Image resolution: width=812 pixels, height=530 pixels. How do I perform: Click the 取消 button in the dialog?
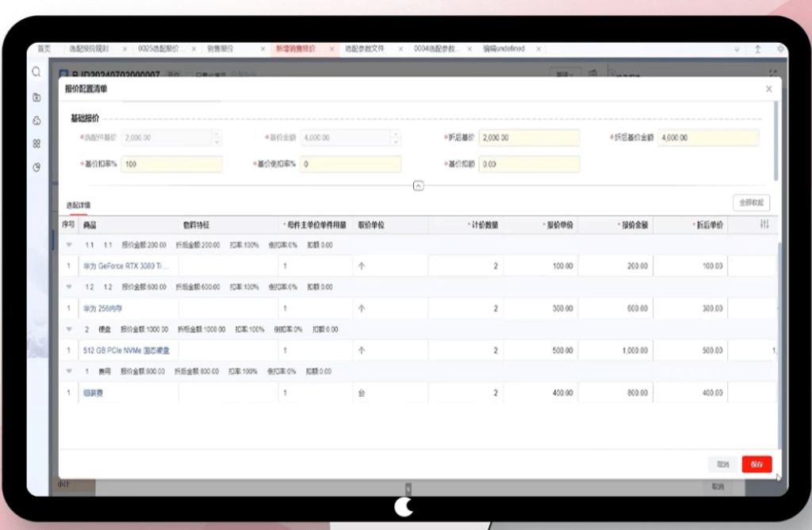pyautogui.click(x=722, y=465)
